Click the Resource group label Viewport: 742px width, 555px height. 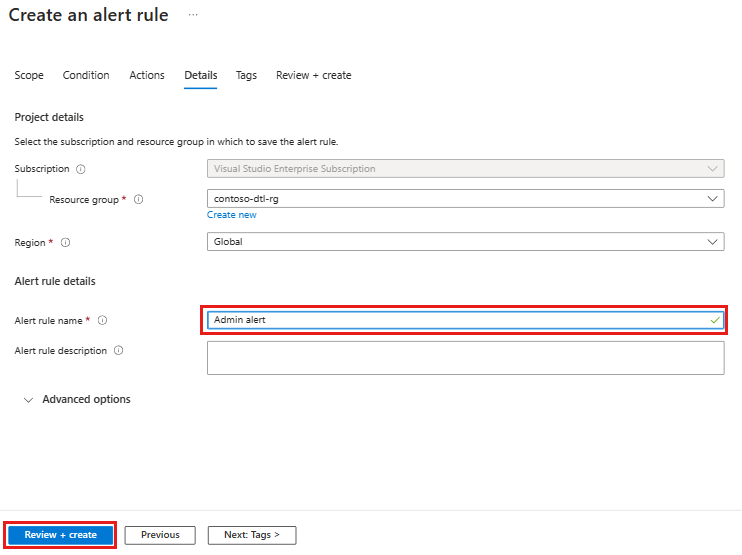84,200
